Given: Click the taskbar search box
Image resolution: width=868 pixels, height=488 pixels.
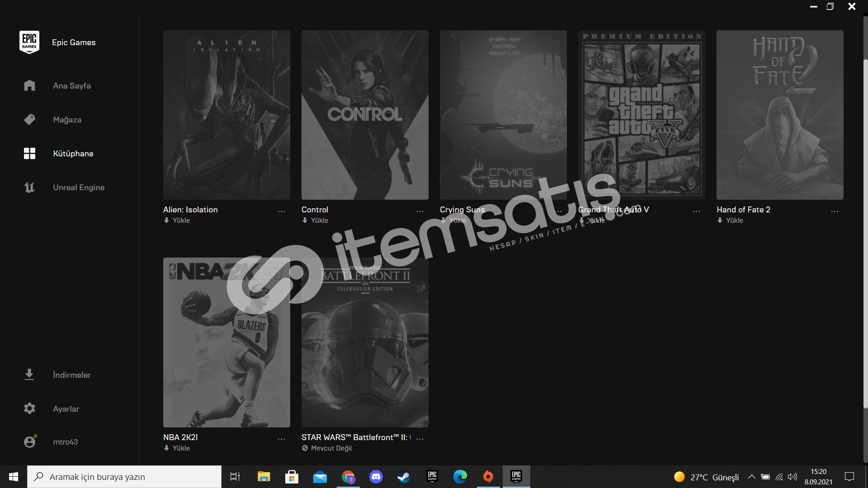Looking at the screenshot, I should [124, 477].
